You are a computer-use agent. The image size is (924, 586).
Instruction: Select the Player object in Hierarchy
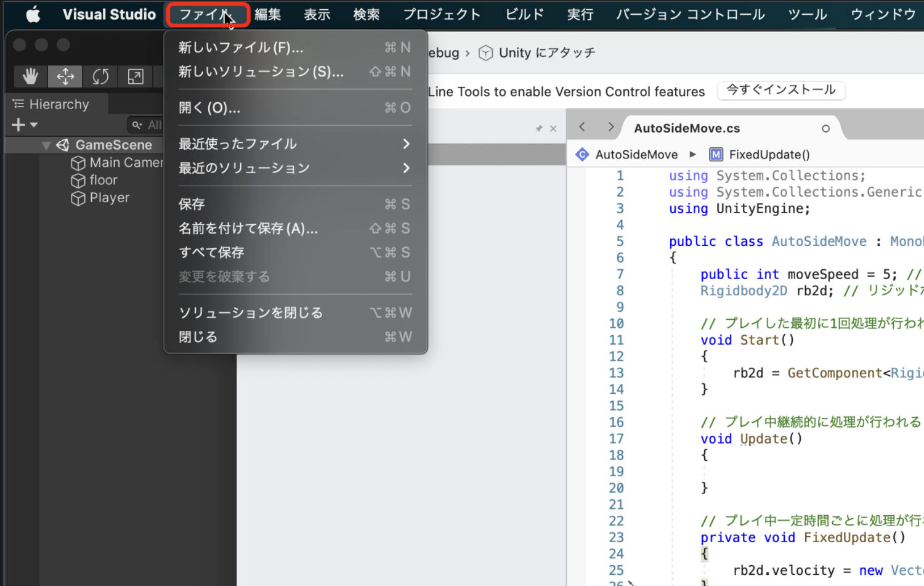pos(110,198)
